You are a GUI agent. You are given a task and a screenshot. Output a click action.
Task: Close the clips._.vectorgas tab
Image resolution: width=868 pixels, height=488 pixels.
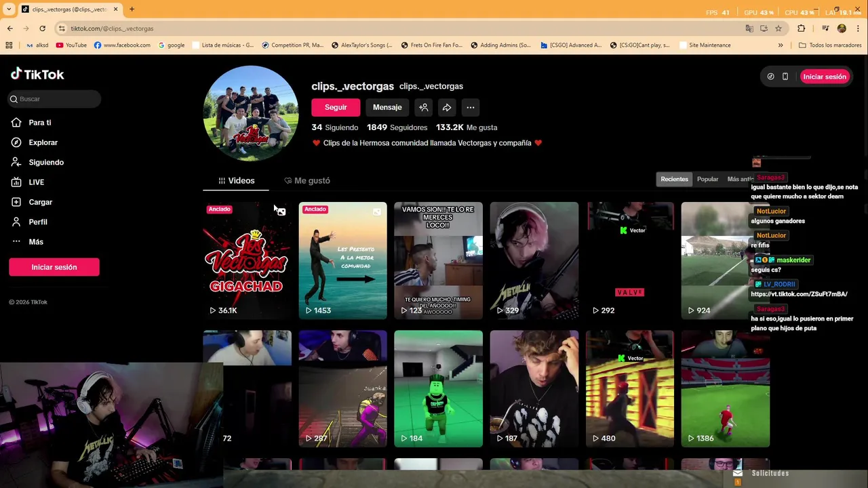[x=116, y=9]
